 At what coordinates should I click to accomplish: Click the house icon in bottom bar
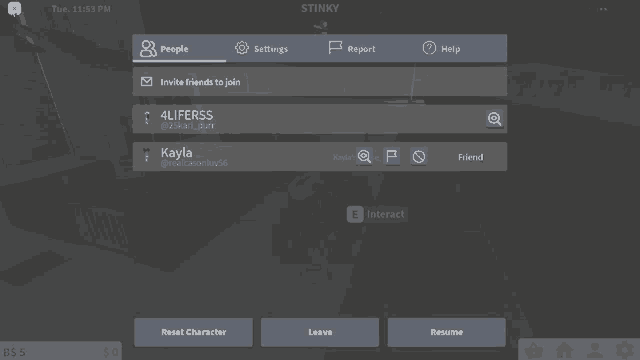tap(564, 350)
